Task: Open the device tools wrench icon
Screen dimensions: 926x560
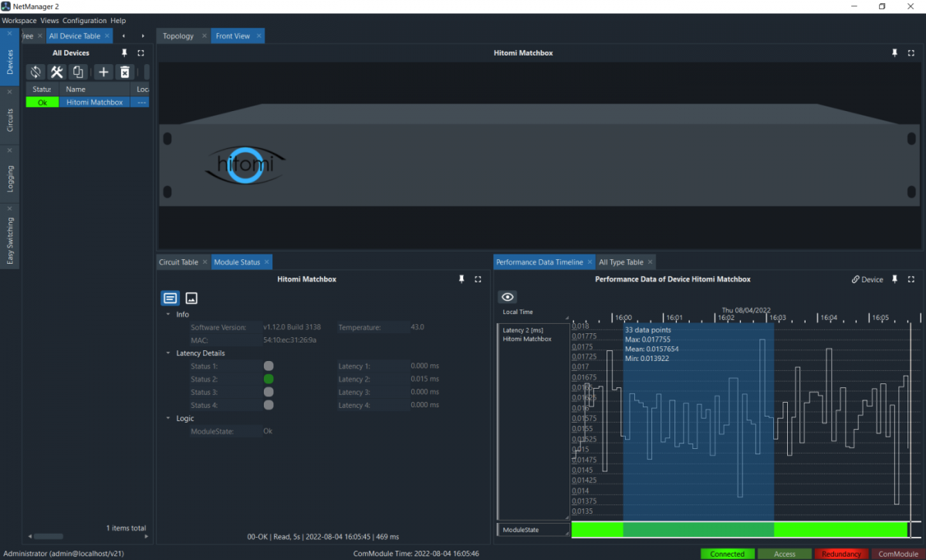Action: [x=56, y=71]
